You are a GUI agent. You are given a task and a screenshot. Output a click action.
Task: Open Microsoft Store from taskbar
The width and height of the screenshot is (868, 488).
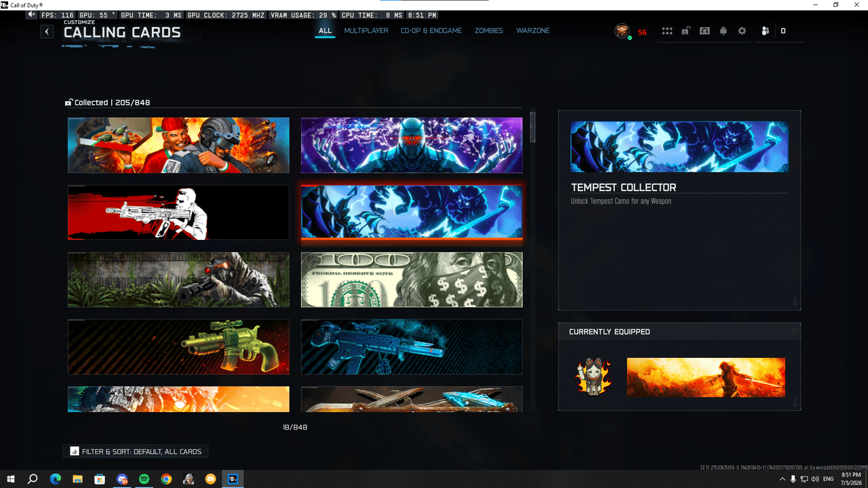[x=100, y=479]
